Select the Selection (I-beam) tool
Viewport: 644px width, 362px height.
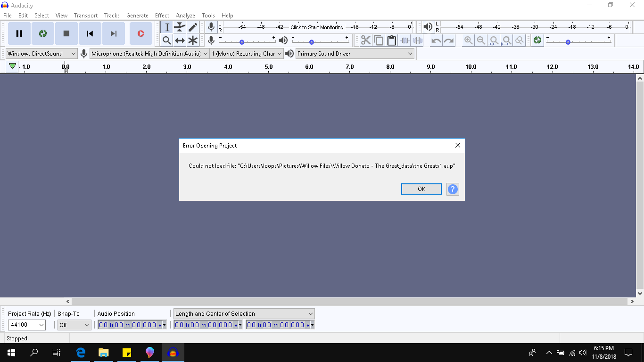[167, 27]
